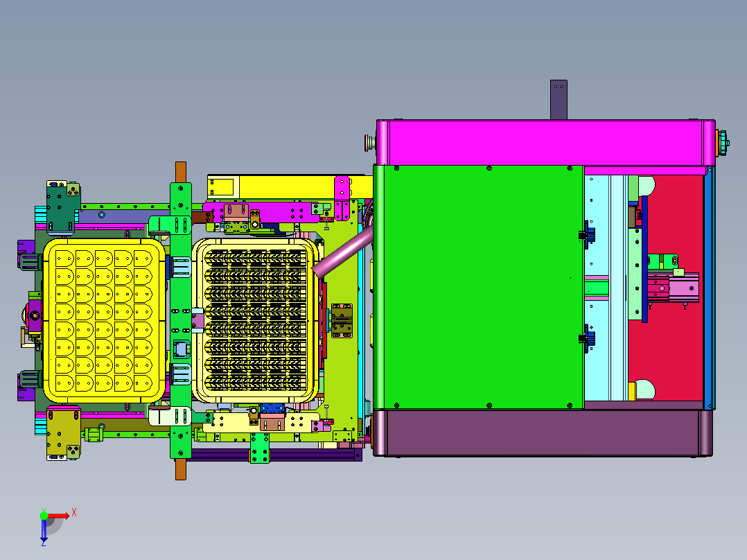Select the blue strip on enclosure right edge
The image size is (747, 560).
pos(709,288)
